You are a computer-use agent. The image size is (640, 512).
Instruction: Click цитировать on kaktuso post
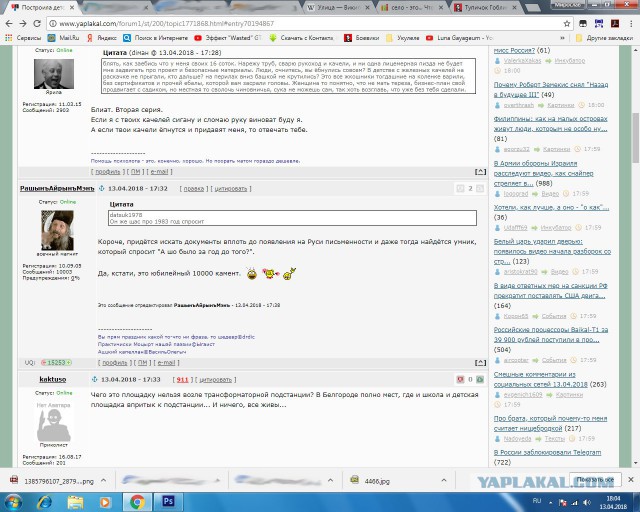click(x=215, y=380)
